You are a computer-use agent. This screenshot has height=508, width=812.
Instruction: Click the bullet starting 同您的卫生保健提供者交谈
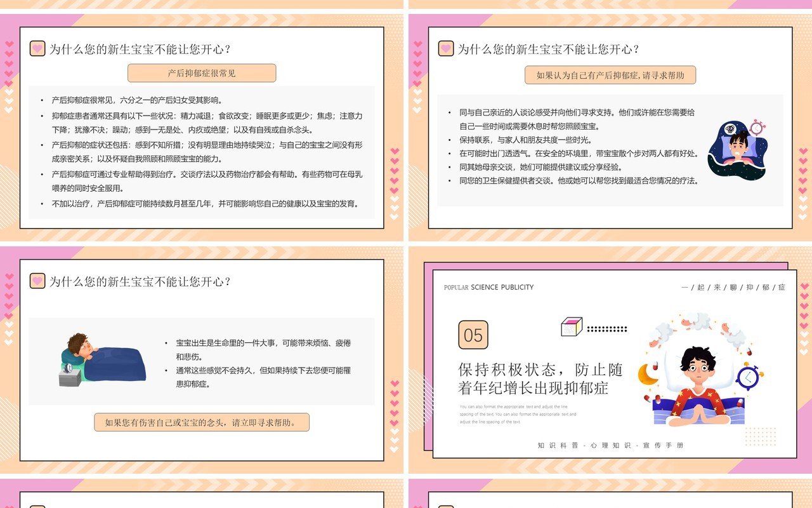(579, 181)
